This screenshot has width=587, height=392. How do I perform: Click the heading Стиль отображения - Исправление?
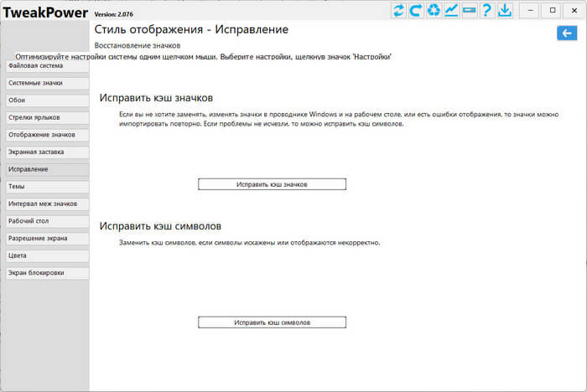(x=191, y=29)
